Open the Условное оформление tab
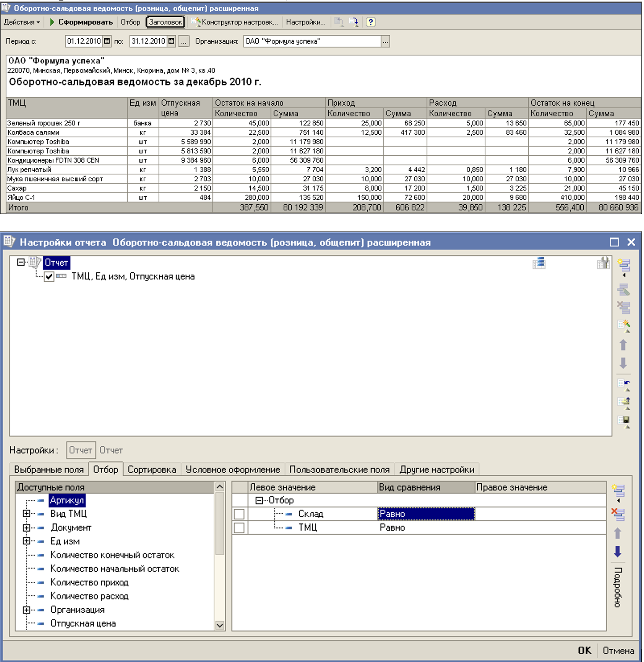This screenshot has width=644, height=662. 233,470
